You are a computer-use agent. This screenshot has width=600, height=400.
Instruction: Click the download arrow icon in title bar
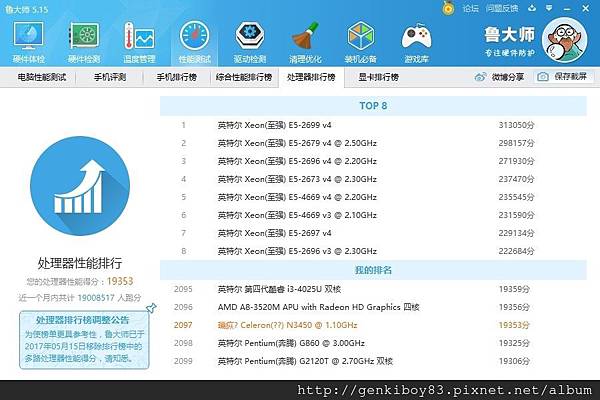[x=532, y=8]
